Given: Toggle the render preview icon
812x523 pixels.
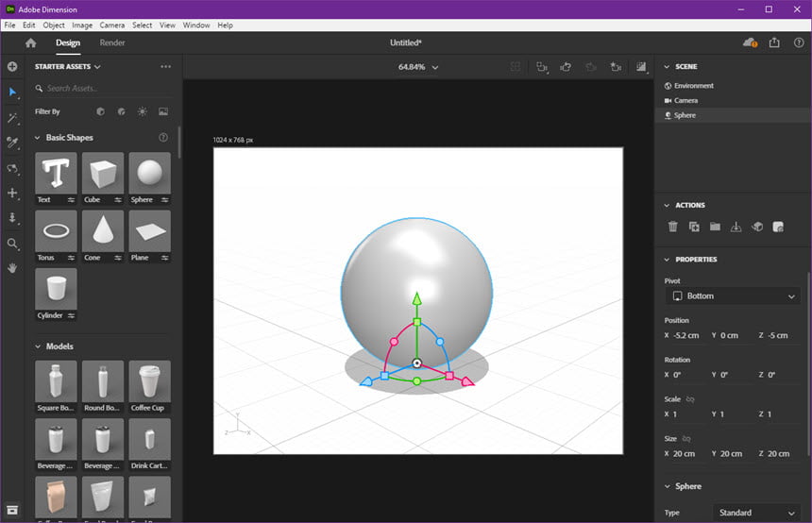Looking at the screenshot, I should (641, 67).
